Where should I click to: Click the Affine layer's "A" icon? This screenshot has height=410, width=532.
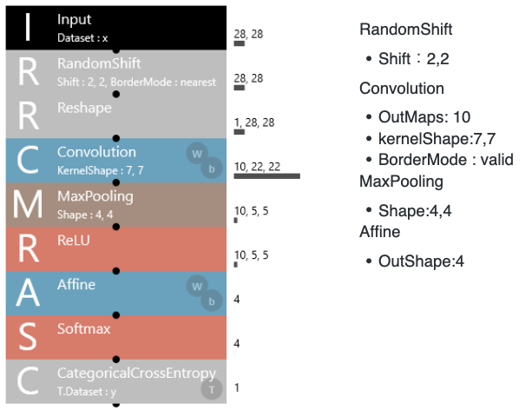pyautogui.click(x=28, y=293)
